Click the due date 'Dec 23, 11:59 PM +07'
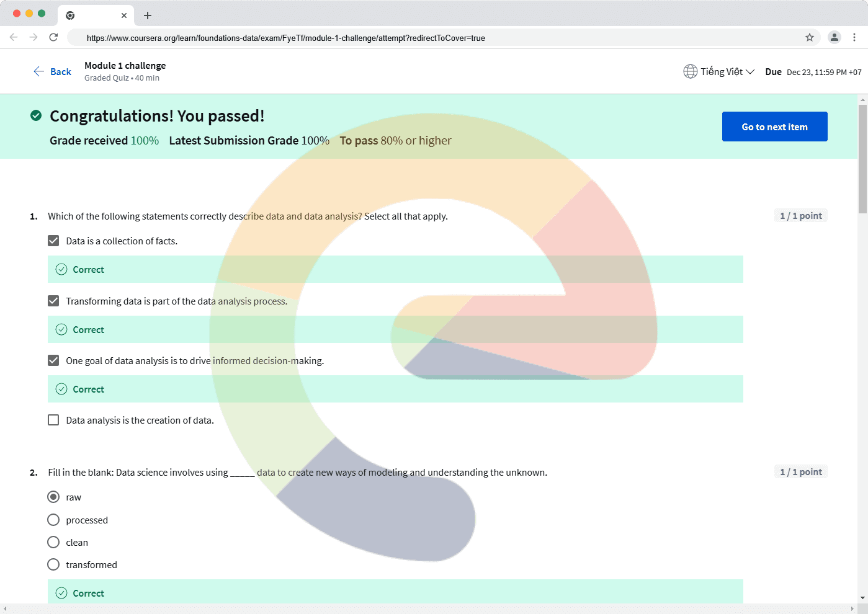Image resolution: width=868 pixels, height=614 pixels. (x=824, y=72)
